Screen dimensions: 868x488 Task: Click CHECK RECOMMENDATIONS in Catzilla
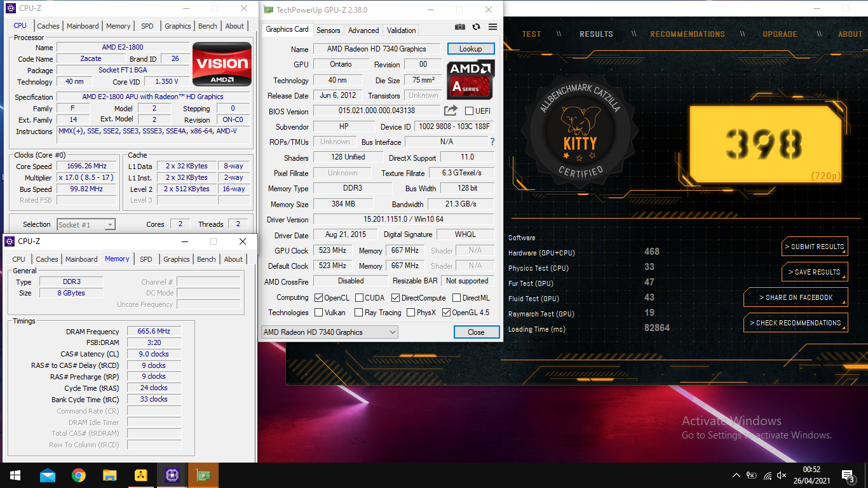[x=796, y=323]
